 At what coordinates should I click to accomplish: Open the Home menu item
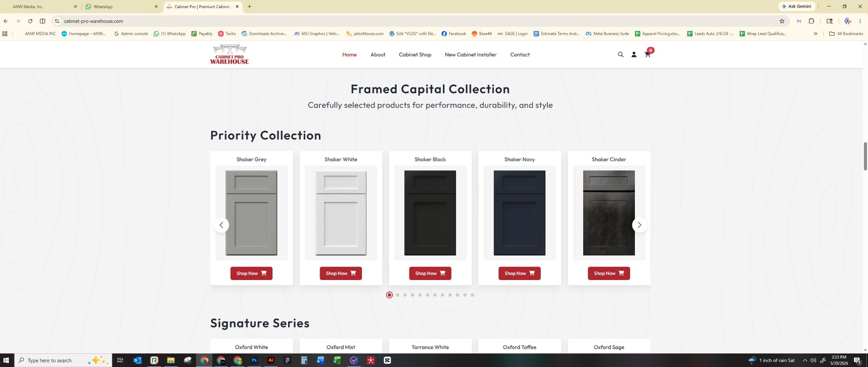click(x=349, y=55)
